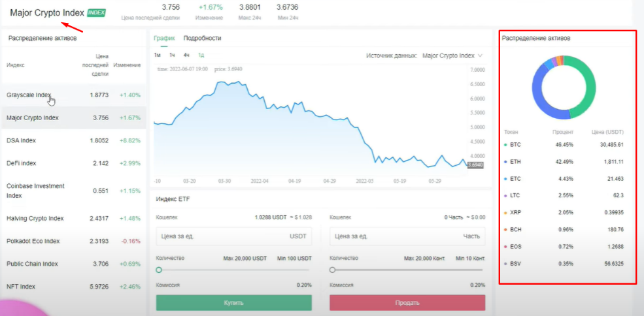
Task: Select the 1д chart interval
Action: (201, 55)
